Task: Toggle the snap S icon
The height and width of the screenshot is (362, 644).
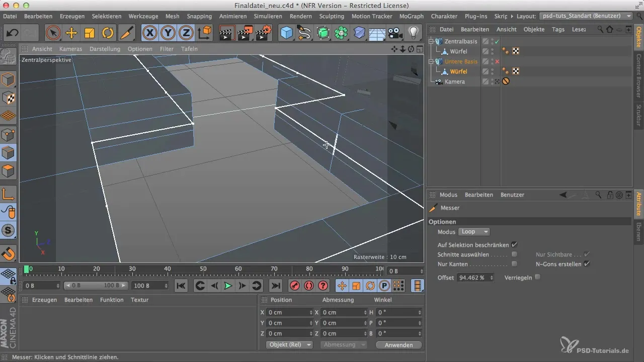Action: 9,230
